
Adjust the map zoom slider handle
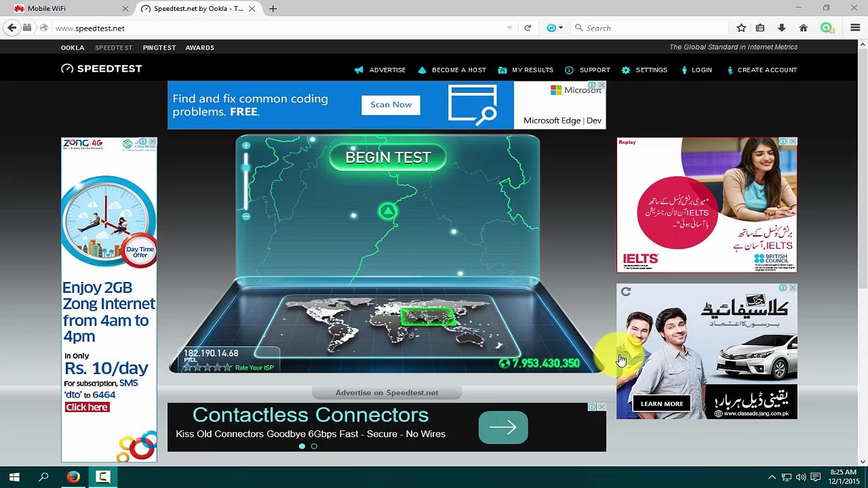coord(246,166)
